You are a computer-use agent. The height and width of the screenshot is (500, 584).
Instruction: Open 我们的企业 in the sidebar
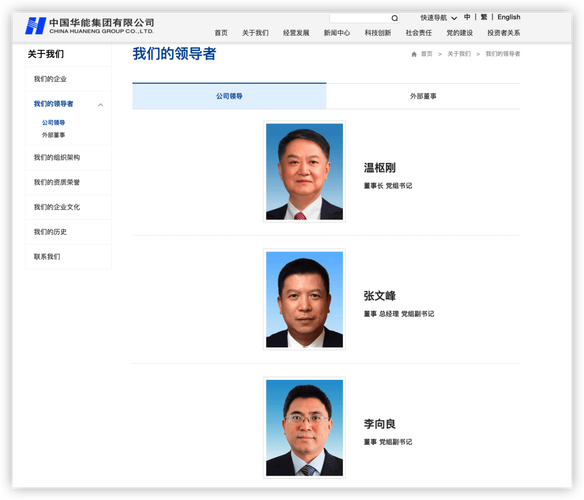(x=50, y=79)
